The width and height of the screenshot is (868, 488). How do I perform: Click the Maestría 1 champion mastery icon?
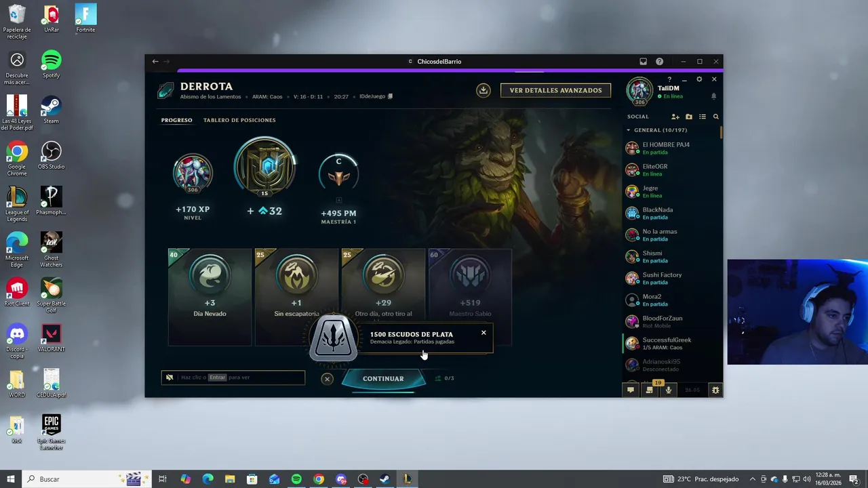coord(338,173)
